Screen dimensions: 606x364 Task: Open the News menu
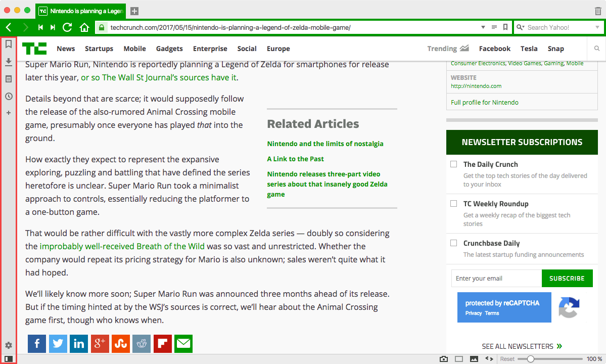66,49
